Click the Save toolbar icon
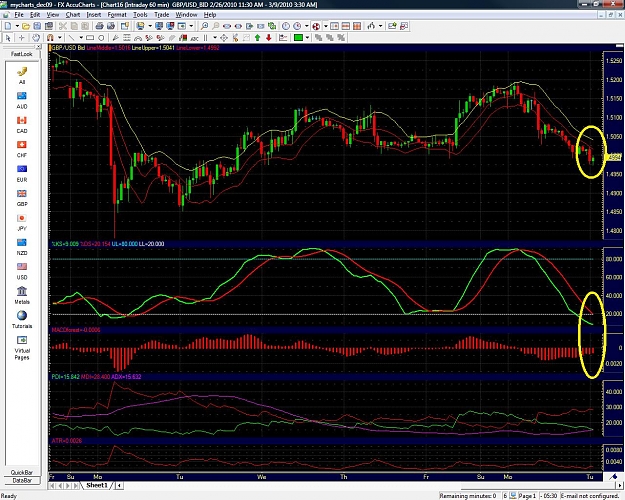Image resolution: width=625 pixels, height=500 pixels. tap(37, 26)
